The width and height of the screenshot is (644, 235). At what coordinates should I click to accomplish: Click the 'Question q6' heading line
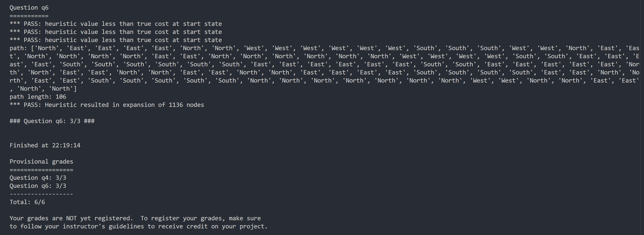pyautogui.click(x=29, y=8)
